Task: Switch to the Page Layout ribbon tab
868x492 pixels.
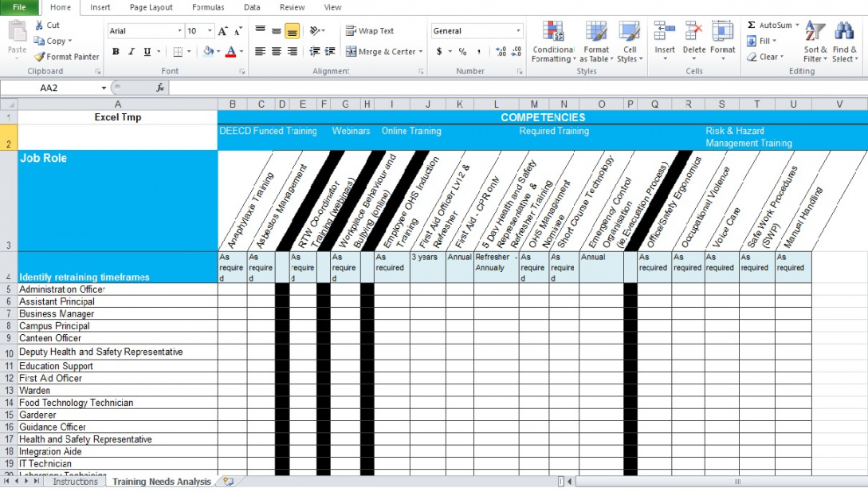Action: (151, 7)
